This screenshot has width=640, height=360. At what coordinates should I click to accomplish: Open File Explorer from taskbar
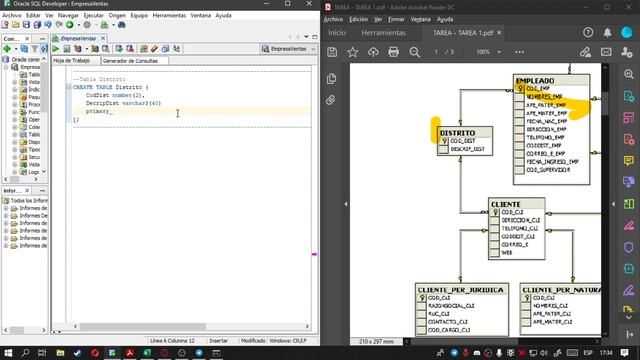point(60,353)
